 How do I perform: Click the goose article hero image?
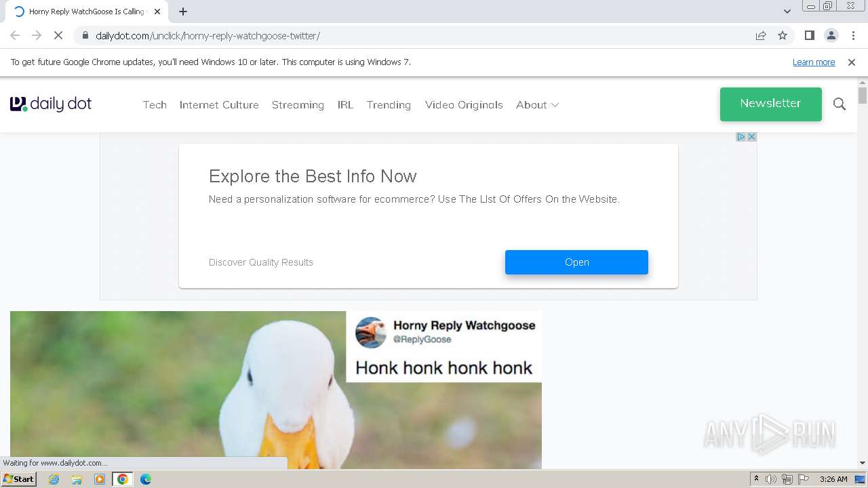(x=276, y=390)
